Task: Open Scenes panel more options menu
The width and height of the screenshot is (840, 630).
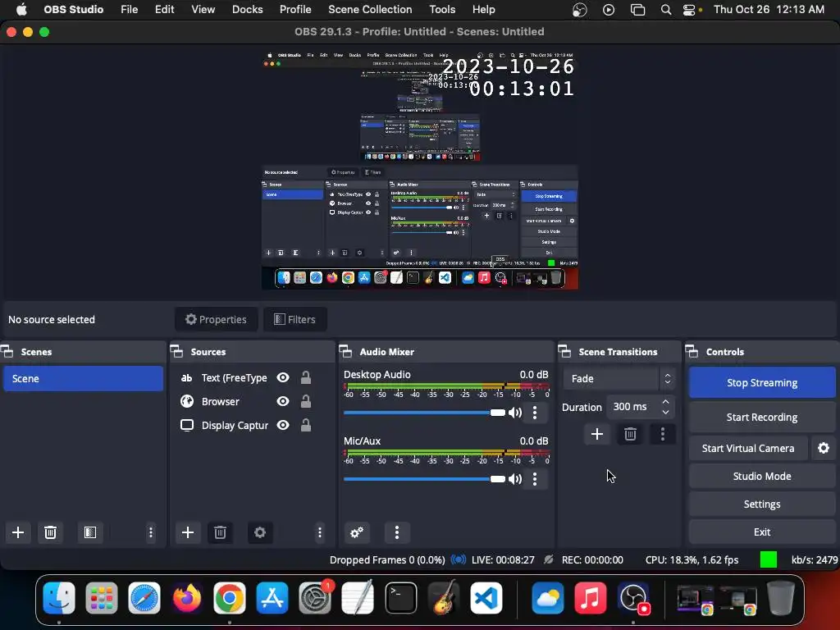Action: pos(151,532)
